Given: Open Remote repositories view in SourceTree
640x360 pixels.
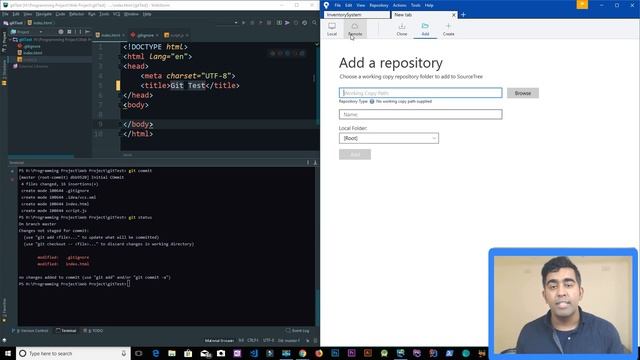Looking at the screenshot, I should (355, 29).
